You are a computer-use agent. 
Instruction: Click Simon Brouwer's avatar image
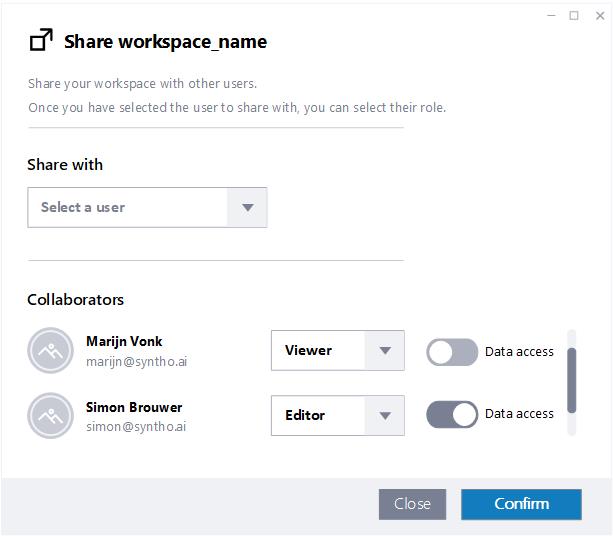50,416
